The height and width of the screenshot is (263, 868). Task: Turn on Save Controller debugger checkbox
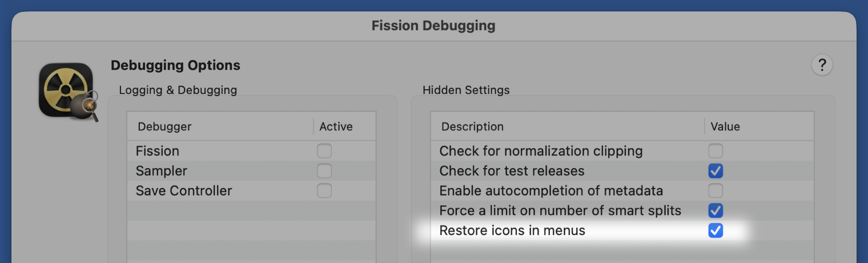[324, 191]
